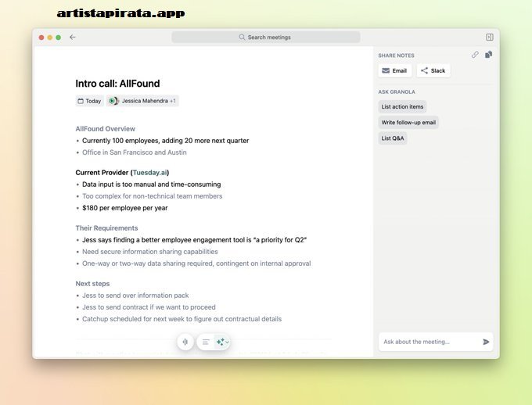The width and height of the screenshot is (532, 405).
Task: Open the Tuesday.ai link
Action: pos(149,172)
